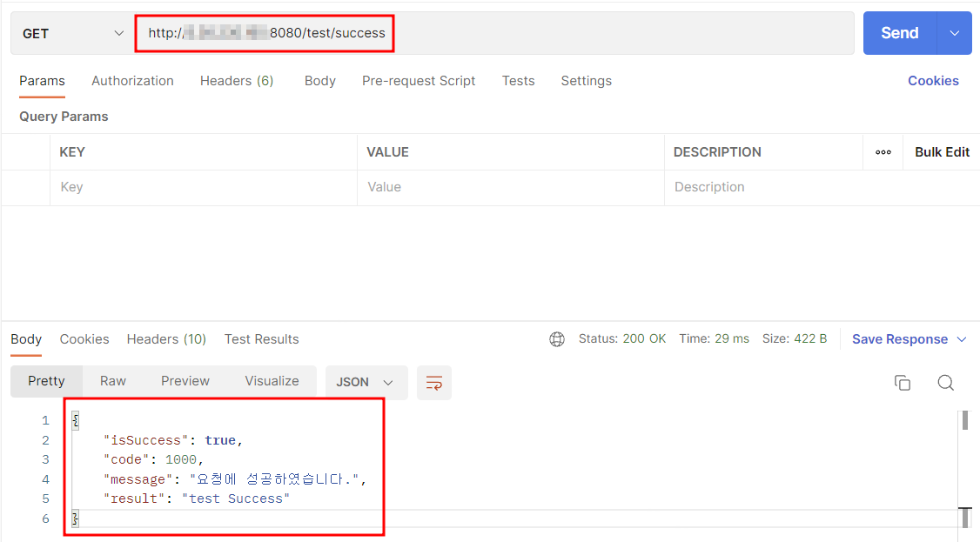
Task: Click the Key input cell
Action: pos(204,187)
